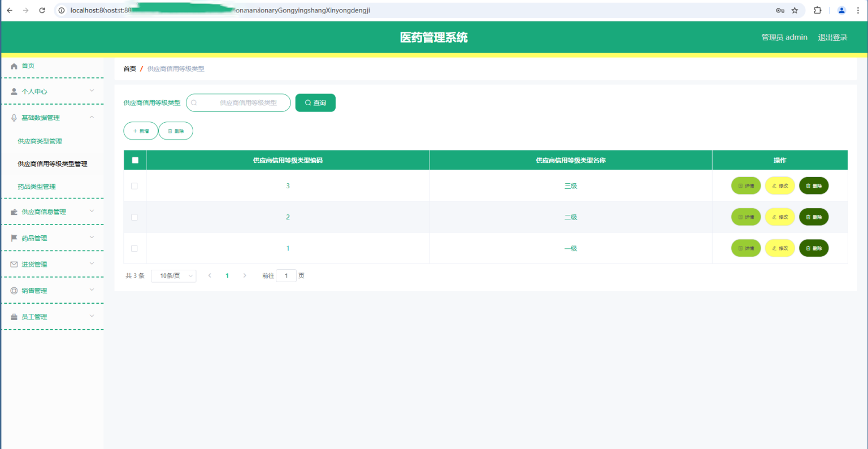Image resolution: width=868 pixels, height=449 pixels.
Task: Open 药品类型管理 submenu item
Action: (37, 187)
